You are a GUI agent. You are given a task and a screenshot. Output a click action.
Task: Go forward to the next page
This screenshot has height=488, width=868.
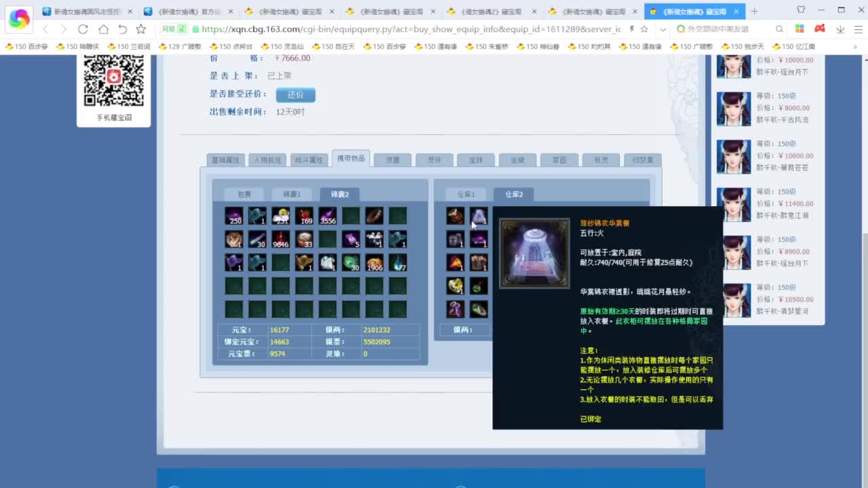click(x=64, y=29)
